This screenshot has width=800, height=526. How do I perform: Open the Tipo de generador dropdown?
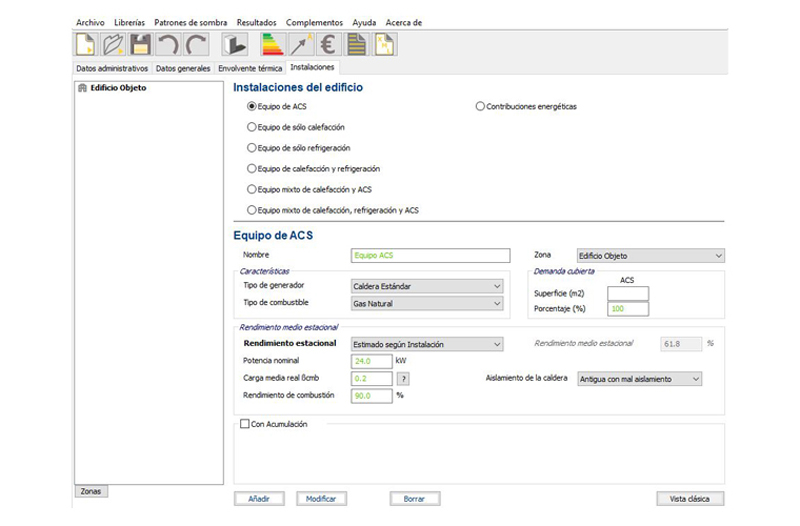coord(427,286)
